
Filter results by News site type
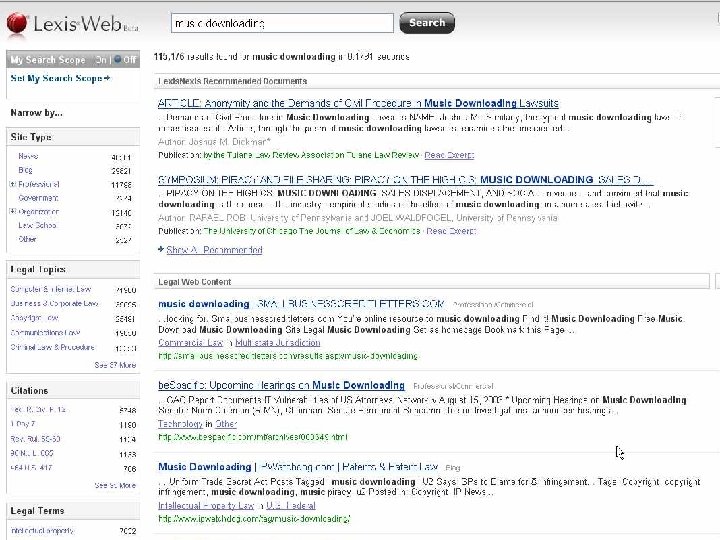tap(28, 156)
